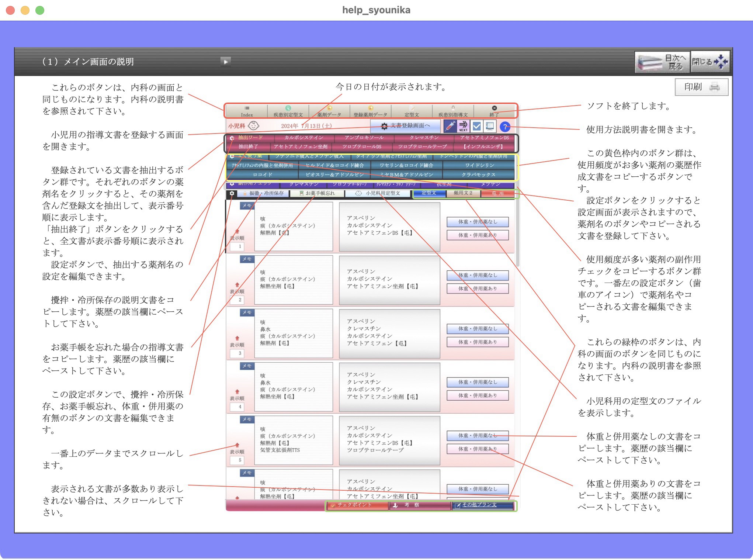This screenshot has width=753, height=560.
Task: Click the gear icon beside 振盪・冷所保存
Action: pyautogui.click(x=232, y=193)
